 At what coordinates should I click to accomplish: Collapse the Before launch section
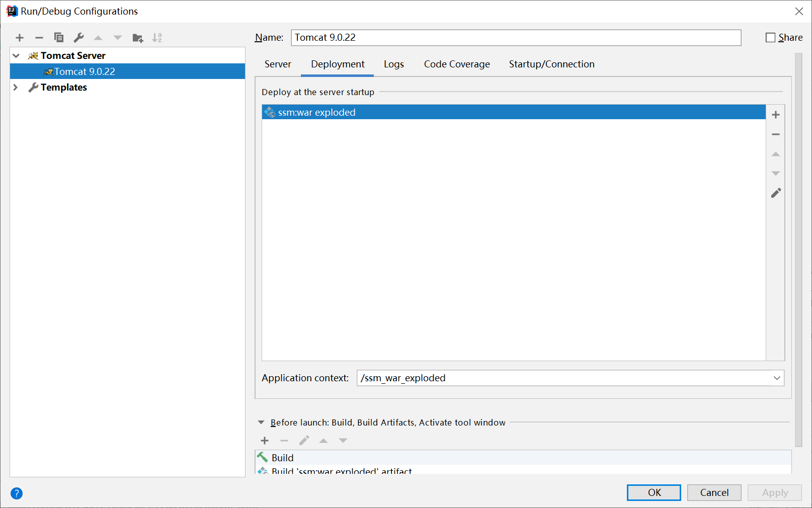[x=261, y=422]
